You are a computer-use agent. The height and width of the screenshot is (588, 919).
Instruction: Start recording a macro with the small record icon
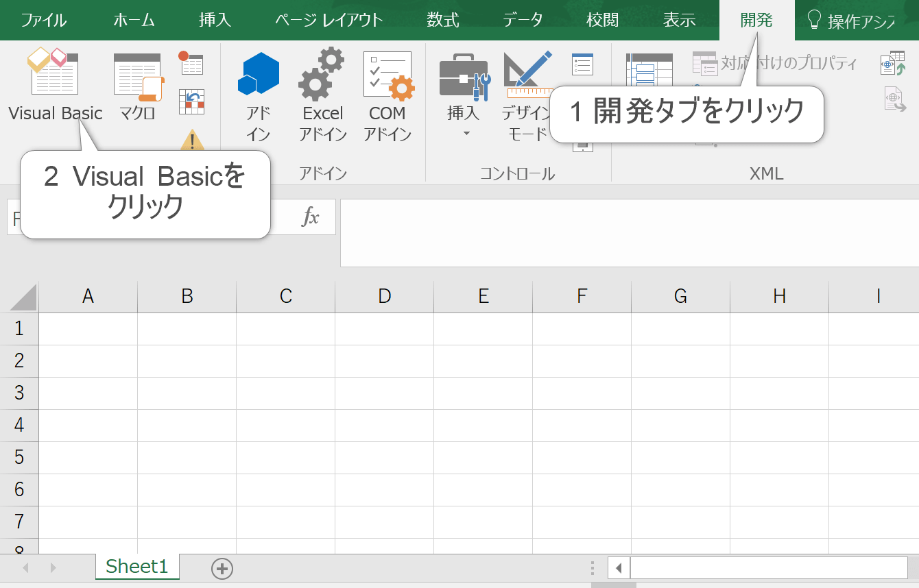[191, 62]
